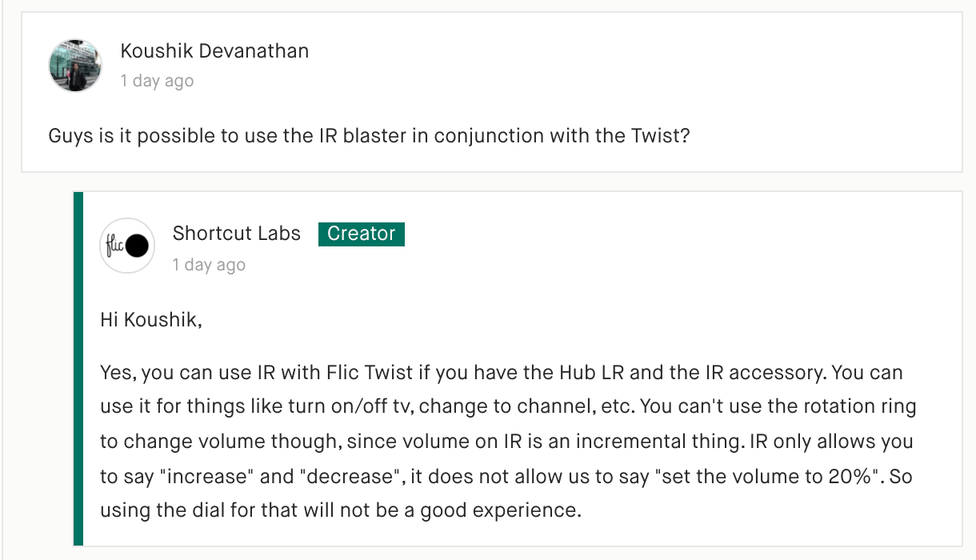Screen dimensions: 976x560
Task: Click Koushik's question about the IR blaster
Action: [370, 135]
